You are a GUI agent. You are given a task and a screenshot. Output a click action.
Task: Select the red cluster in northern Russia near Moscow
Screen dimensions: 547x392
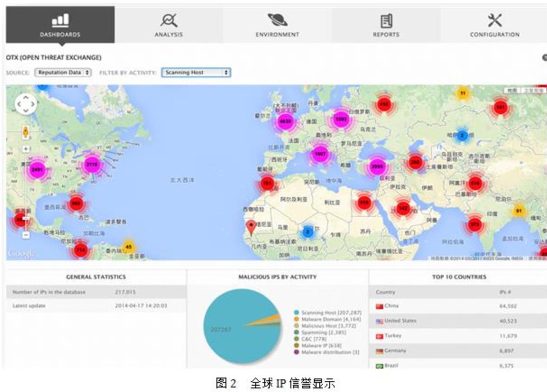[384, 104]
